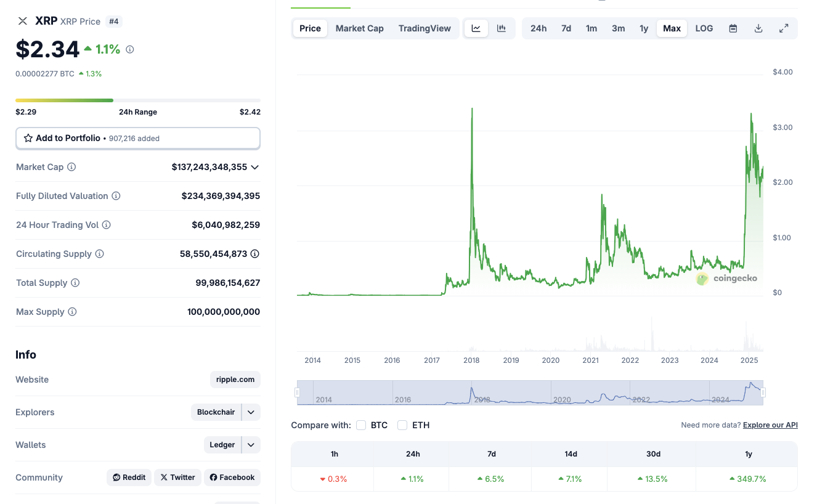Click the info icon next to 1.1% change

click(129, 49)
